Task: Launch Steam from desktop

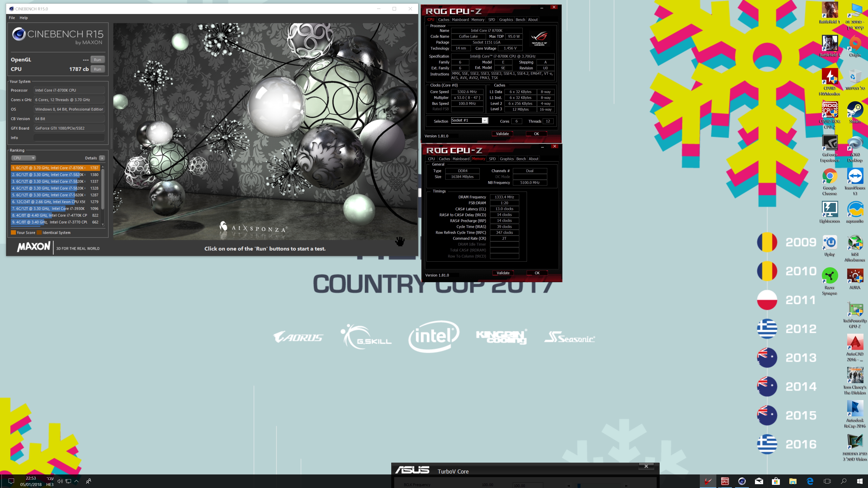Action: coord(855,113)
